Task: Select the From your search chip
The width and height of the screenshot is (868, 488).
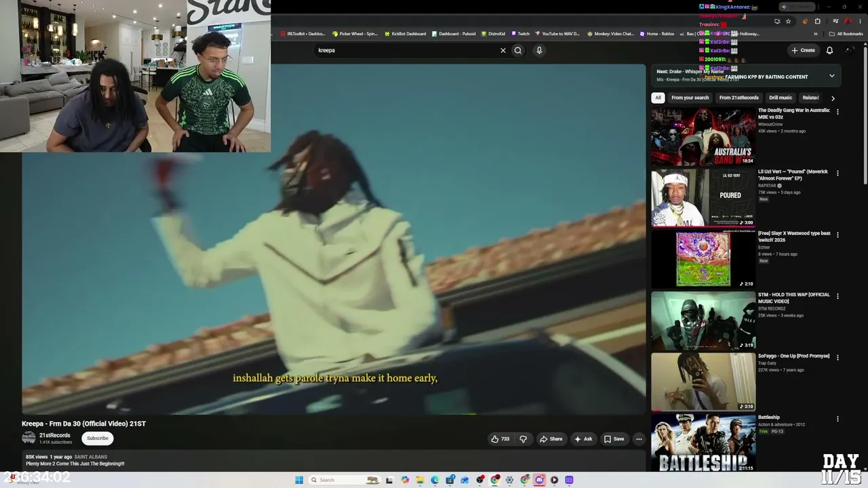Action: point(690,98)
